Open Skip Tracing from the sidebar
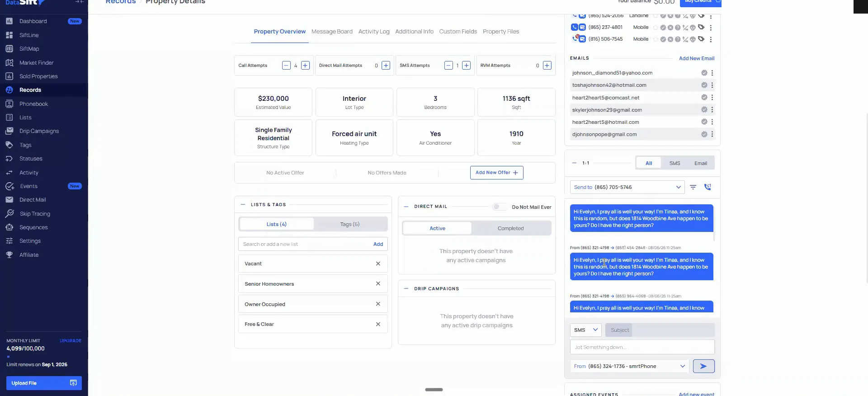The height and width of the screenshot is (396, 868). pyautogui.click(x=35, y=214)
